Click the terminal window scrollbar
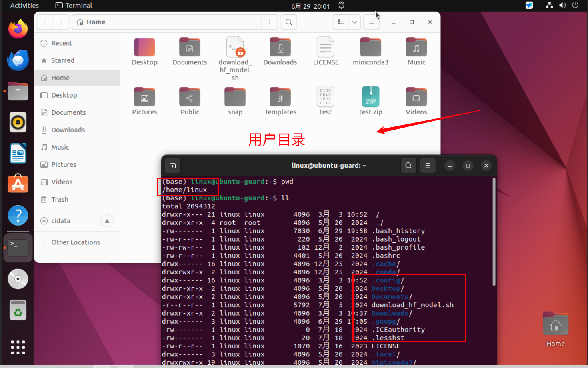 (x=494, y=232)
